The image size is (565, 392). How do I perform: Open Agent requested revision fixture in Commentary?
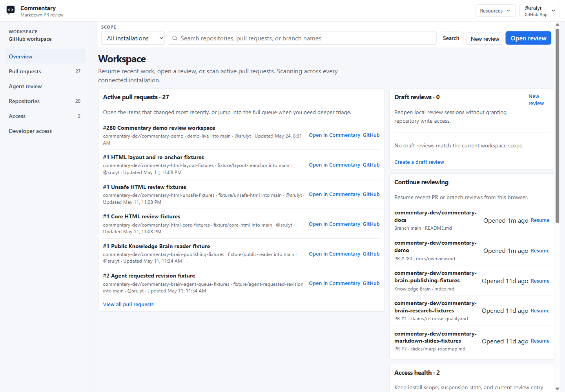coord(334,283)
